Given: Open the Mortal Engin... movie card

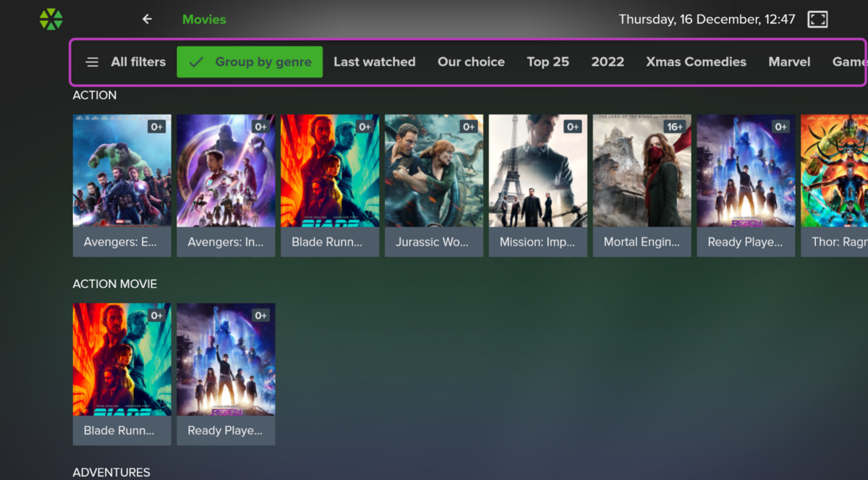Looking at the screenshot, I should [642, 185].
